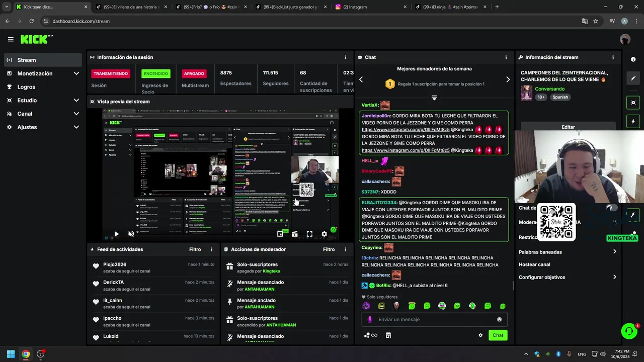Expand the Monetización sidebar menu
The height and width of the screenshot is (362, 644).
(x=43, y=73)
